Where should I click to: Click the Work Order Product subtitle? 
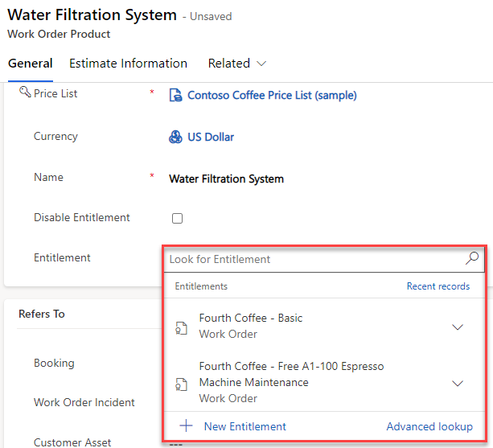59,34
